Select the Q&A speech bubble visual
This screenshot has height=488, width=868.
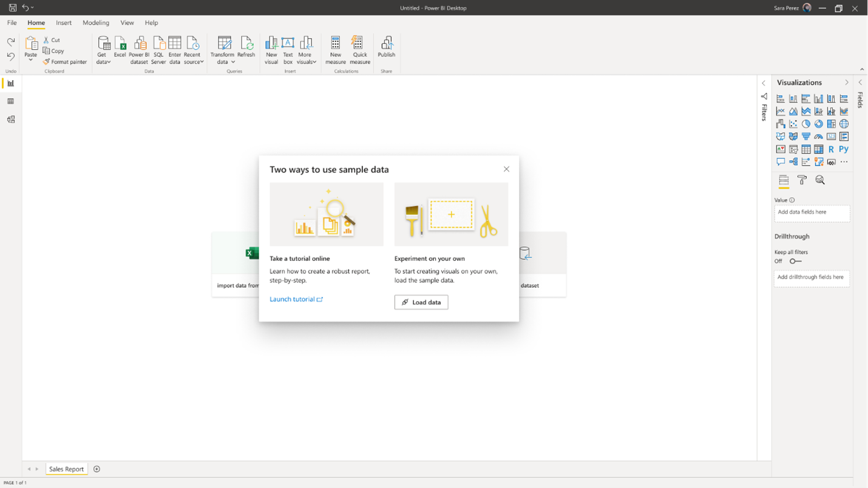click(781, 162)
